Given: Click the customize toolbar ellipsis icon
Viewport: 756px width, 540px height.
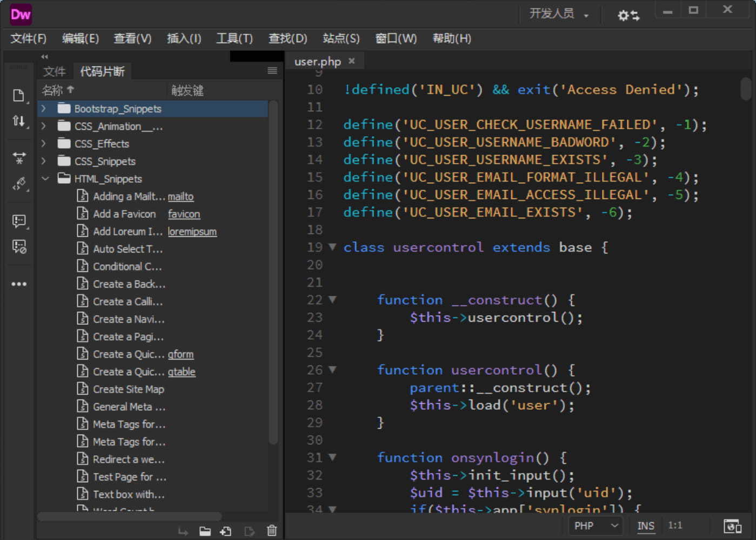Looking at the screenshot, I should (x=19, y=284).
